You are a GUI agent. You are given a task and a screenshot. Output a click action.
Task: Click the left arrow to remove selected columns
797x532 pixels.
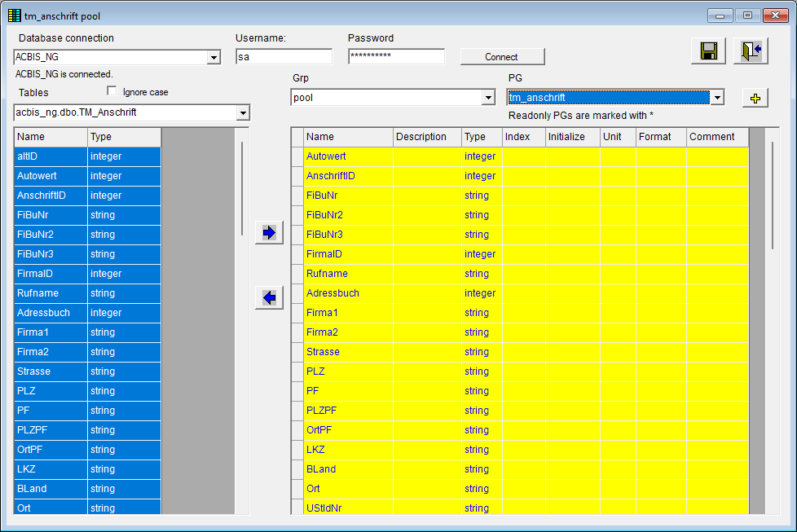click(269, 297)
